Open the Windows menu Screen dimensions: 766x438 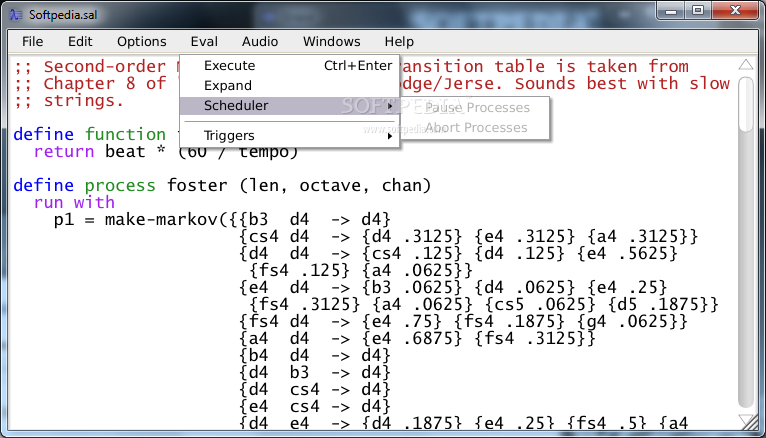pyautogui.click(x=332, y=42)
